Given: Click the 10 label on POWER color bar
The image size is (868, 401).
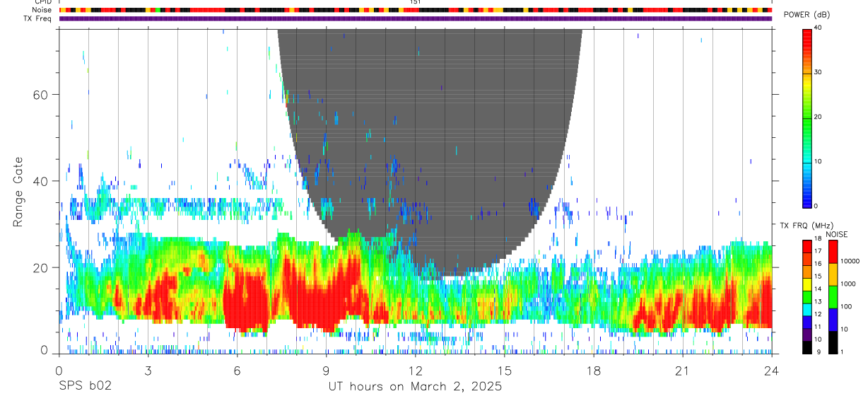Looking at the screenshot, I should [x=818, y=161].
